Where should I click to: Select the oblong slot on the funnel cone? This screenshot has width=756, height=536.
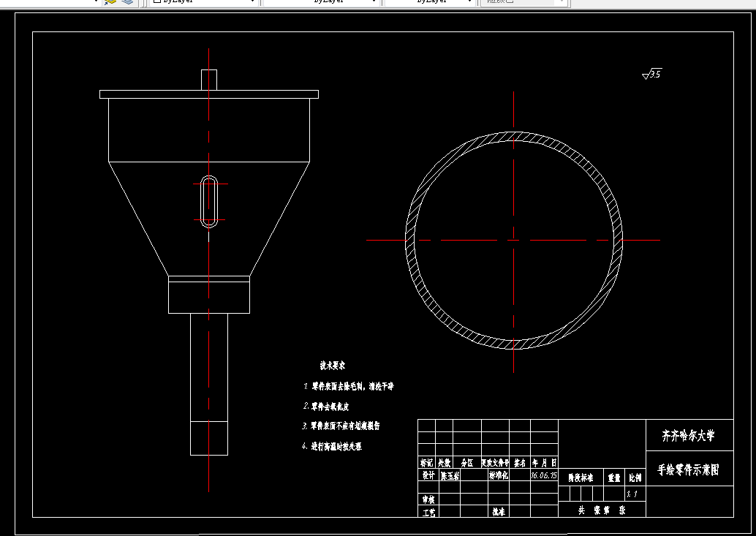pos(209,202)
